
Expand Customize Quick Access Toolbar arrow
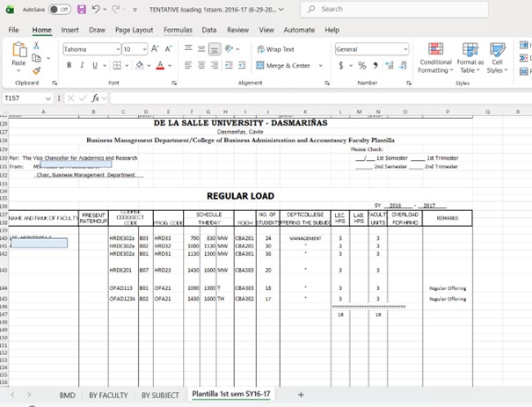click(x=135, y=10)
